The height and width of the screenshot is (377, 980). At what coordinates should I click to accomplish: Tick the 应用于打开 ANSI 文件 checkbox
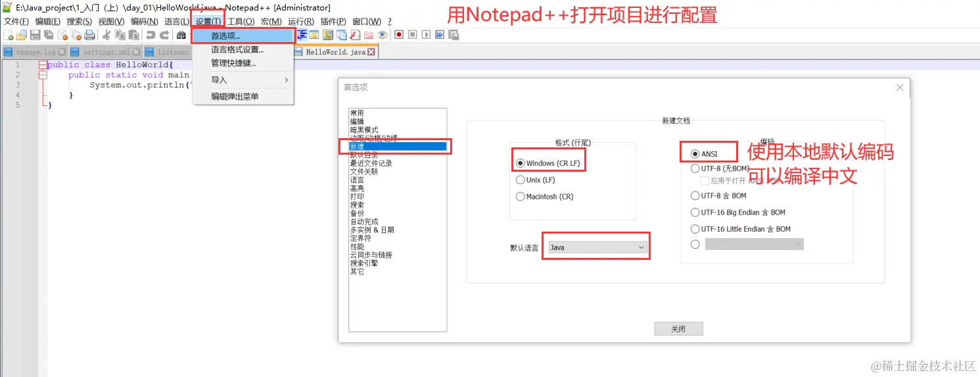pyautogui.click(x=705, y=180)
